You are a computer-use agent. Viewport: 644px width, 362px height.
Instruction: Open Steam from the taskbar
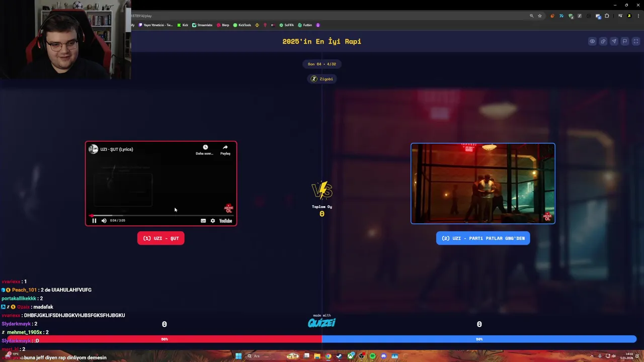pos(339,356)
